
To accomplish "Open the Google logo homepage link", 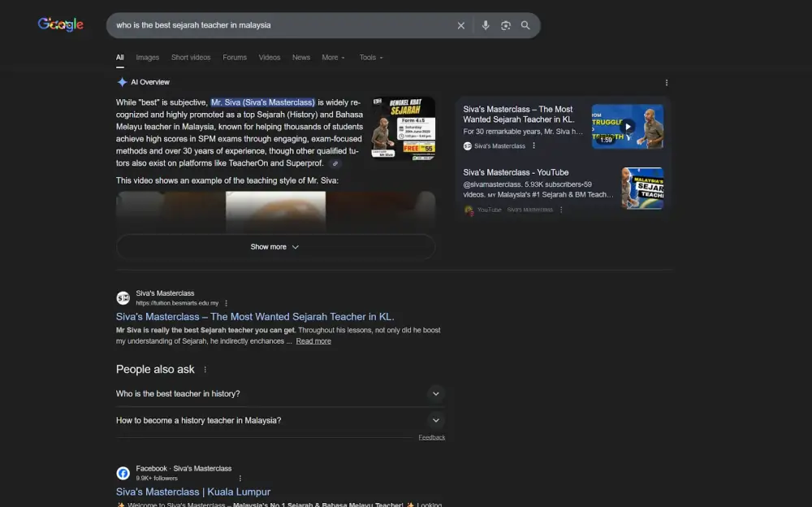I will click(61, 24).
